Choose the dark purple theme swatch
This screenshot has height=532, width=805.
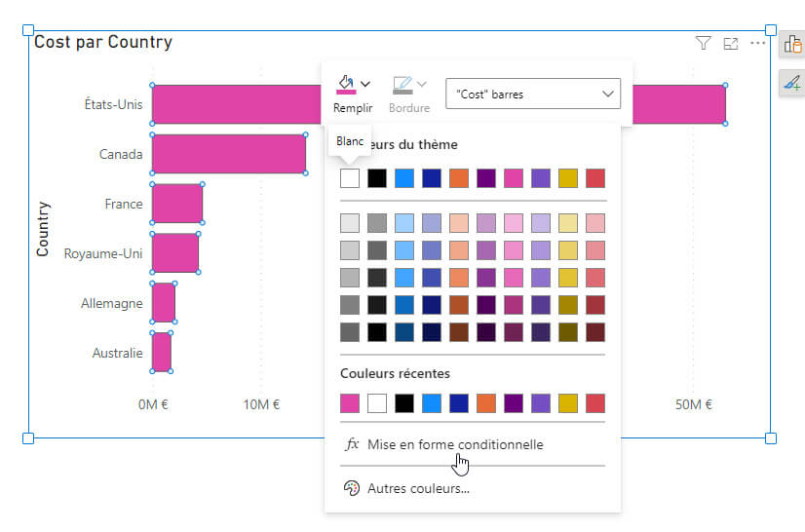coord(486,178)
